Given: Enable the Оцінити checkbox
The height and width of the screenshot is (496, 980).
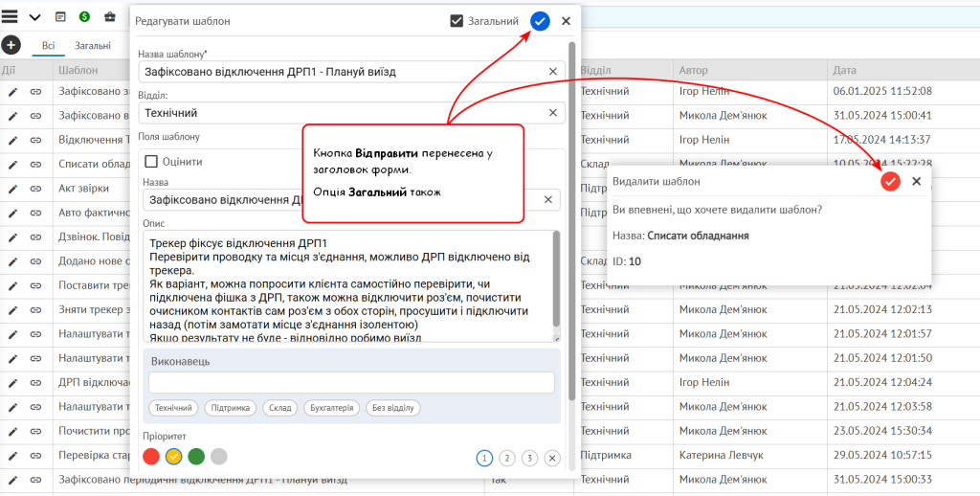Looking at the screenshot, I should (150, 162).
